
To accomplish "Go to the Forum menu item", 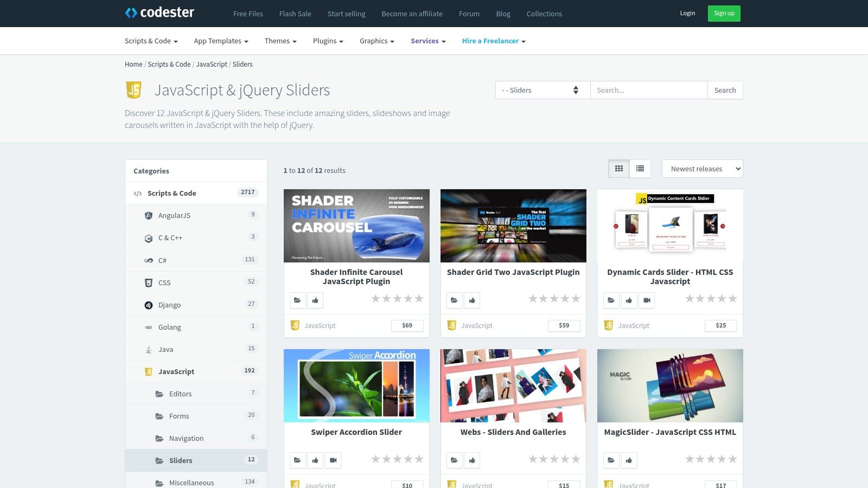I will pyautogui.click(x=469, y=14).
